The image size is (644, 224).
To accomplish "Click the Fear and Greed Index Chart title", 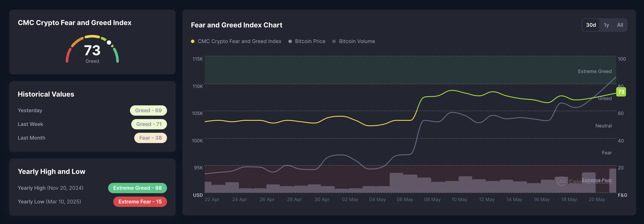I will coord(237,25).
